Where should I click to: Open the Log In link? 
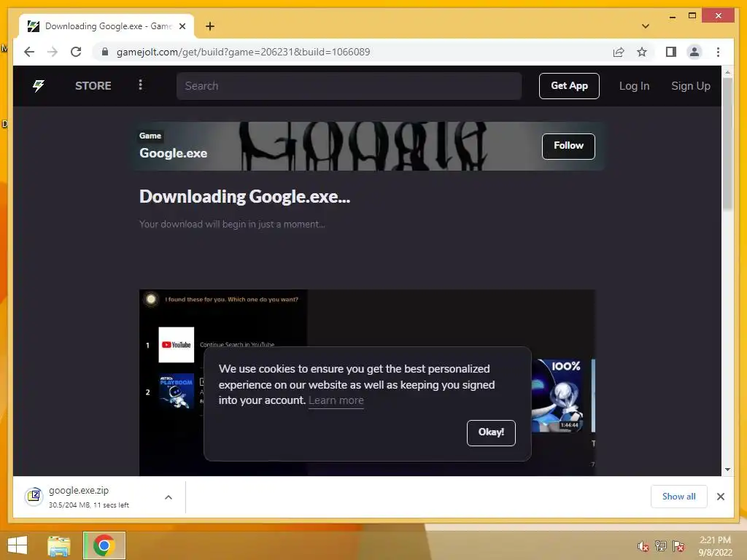point(634,86)
